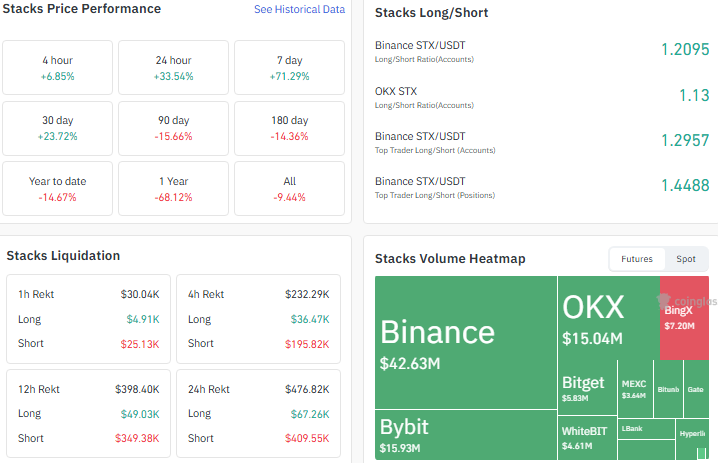Viewport: 718px width, 463px height.
Task: Click the 1.2957 top trader ratio
Action: (685, 140)
